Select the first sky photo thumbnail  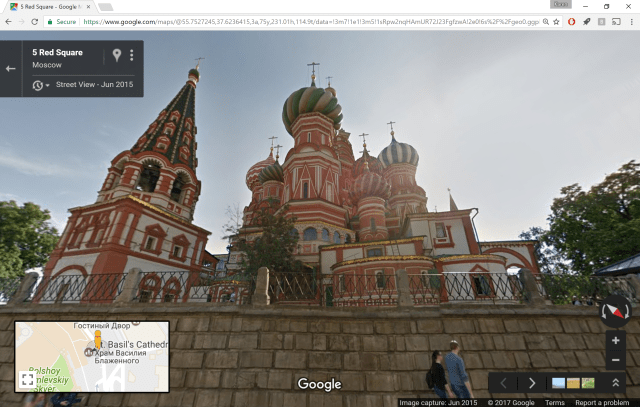click(x=558, y=383)
